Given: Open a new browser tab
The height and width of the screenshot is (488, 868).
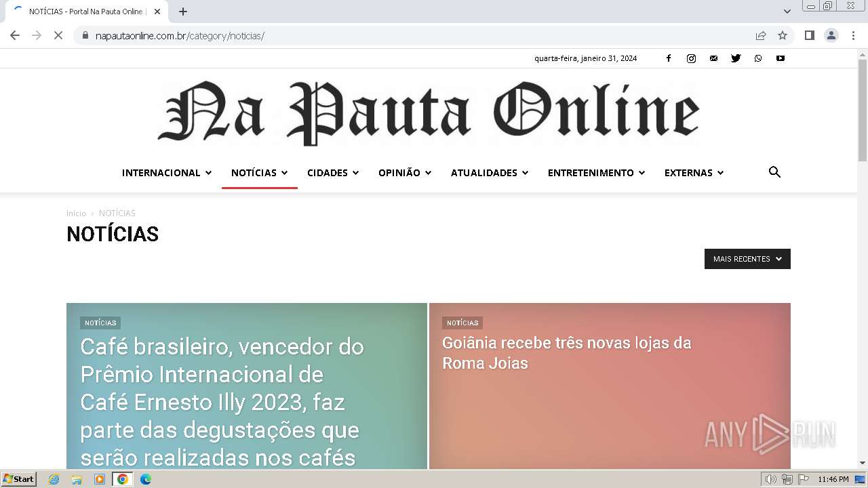Looking at the screenshot, I should 183,12.
